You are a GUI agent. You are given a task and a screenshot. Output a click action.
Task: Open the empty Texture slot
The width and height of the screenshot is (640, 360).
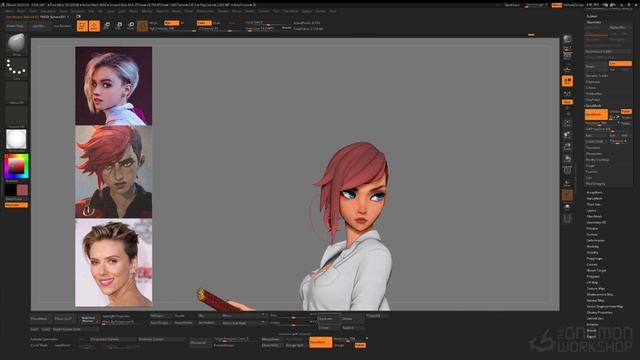click(16, 116)
